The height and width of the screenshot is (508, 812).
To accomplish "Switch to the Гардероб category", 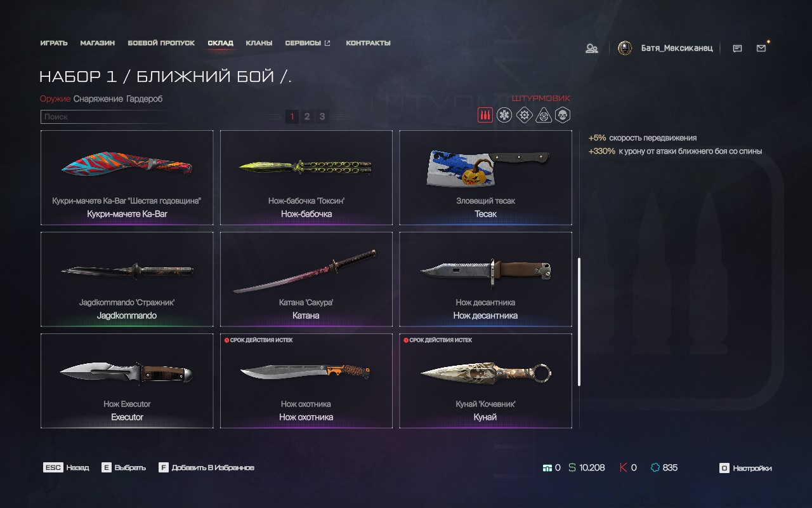I will click(145, 99).
